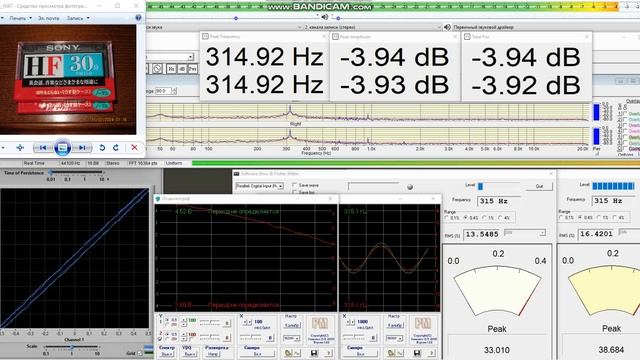
Task: Adjust the Scale slider below Channel 1 plot
Action: coord(72,347)
